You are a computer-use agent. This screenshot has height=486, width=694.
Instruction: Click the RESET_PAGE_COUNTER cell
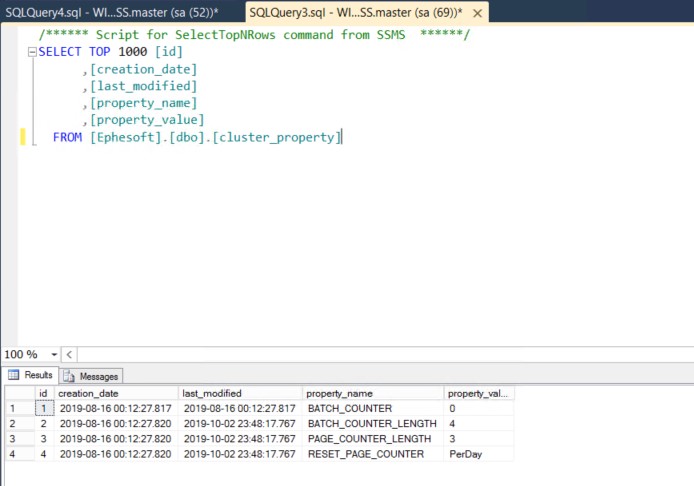(373, 454)
